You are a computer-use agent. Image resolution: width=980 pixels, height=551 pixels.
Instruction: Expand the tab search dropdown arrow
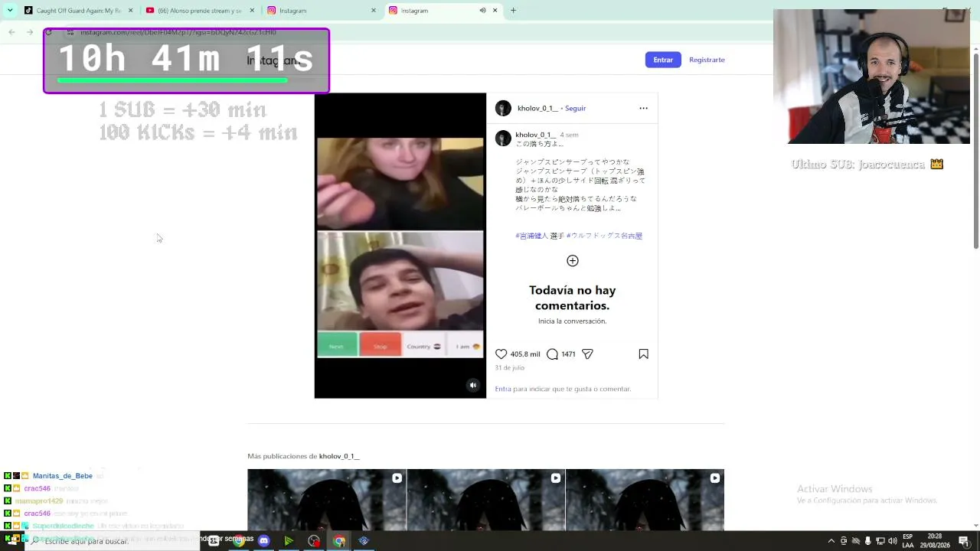[10, 11]
